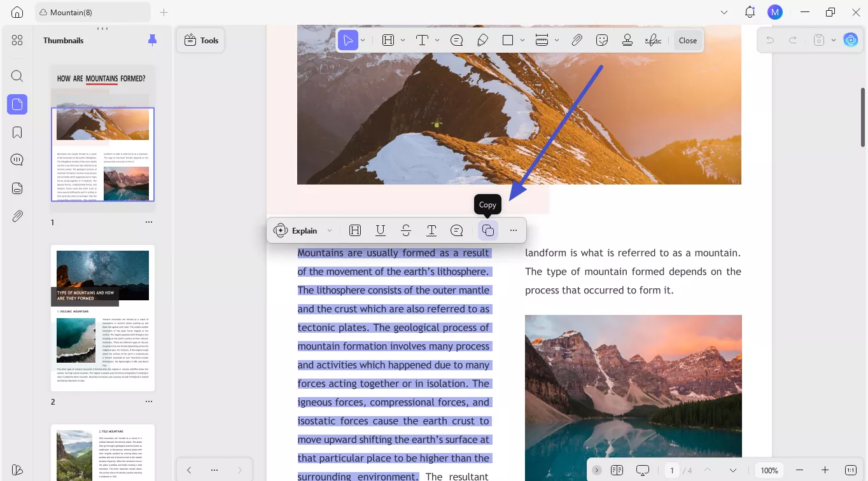Add a note to selection via floating toolbar
868x481 pixels.
click(x=457, y=230)
